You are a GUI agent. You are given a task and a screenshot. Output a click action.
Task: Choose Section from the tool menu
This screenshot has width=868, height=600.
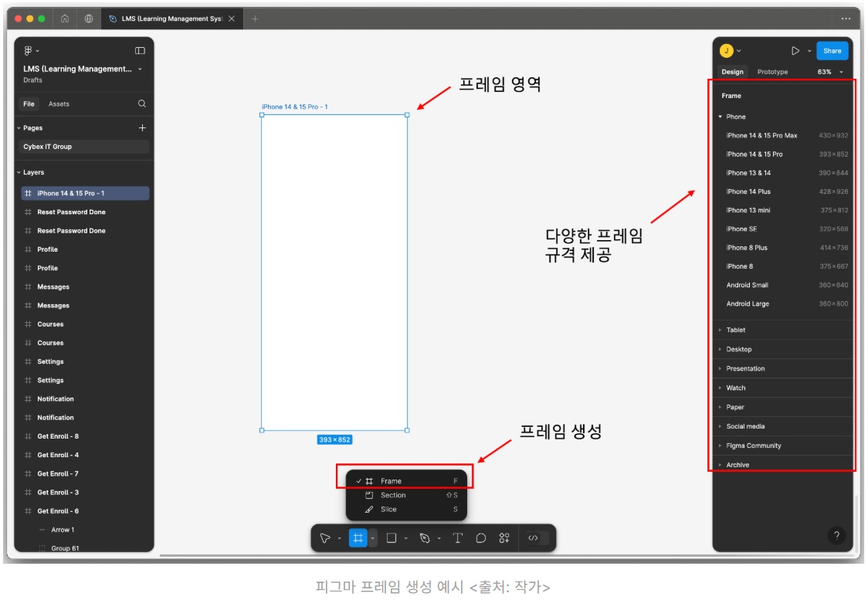pyautogui.click(x=407, y=496)
